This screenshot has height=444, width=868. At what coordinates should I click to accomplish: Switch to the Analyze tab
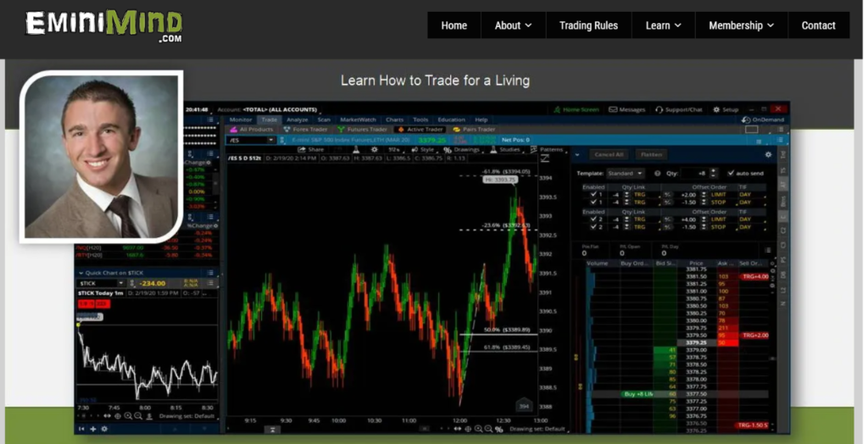coord(298,119)
